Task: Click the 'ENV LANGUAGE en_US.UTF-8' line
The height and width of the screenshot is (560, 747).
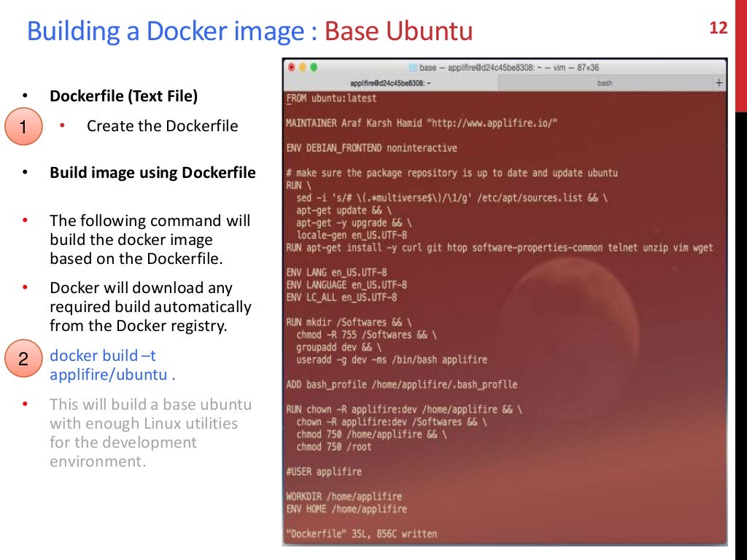Action: [x=347, y=285]
